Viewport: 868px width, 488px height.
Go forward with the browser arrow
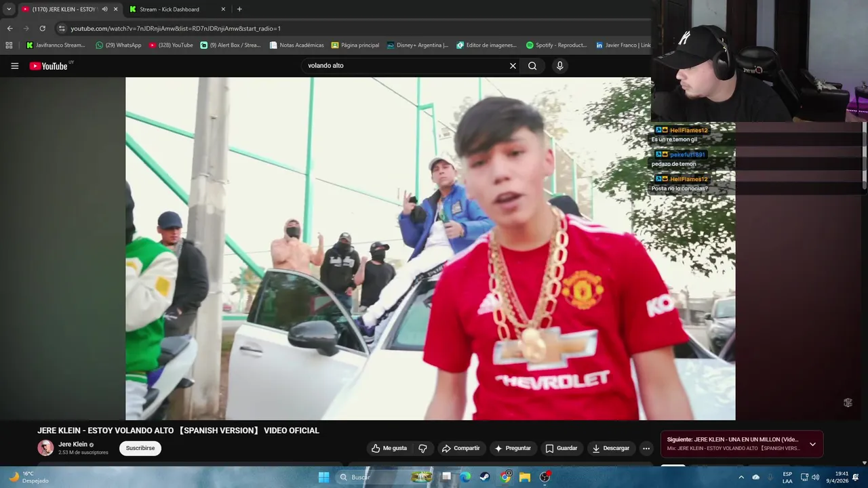pos(26,28)
